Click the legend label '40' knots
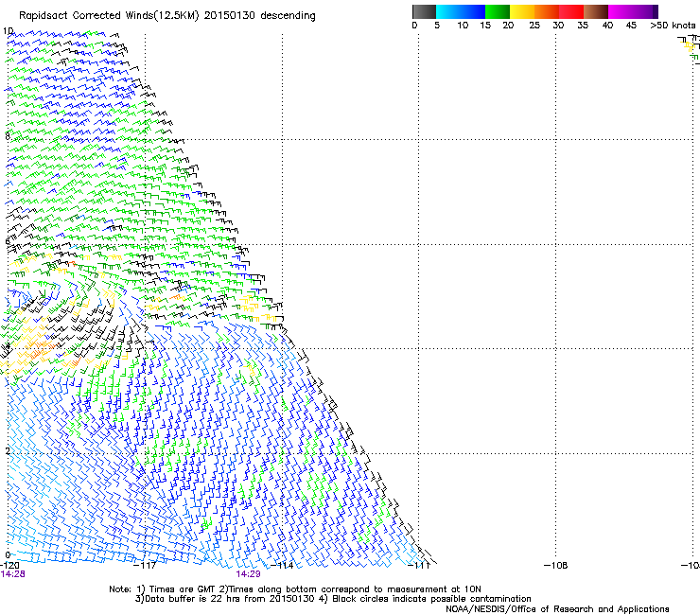Screen dimensions: 700x615 [607, 26]
